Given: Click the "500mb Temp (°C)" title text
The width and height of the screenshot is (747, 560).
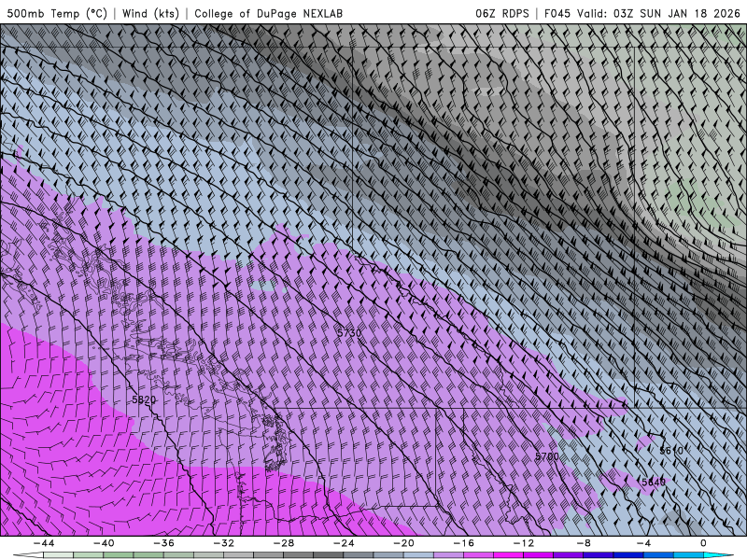Looking at the screenshot, I should tap(57, 13).
